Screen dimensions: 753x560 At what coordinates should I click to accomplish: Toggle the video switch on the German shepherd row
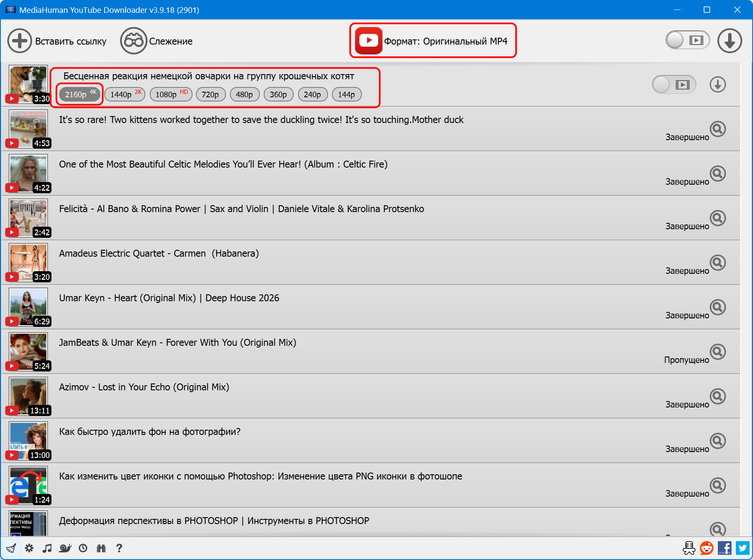coord(674,84)
